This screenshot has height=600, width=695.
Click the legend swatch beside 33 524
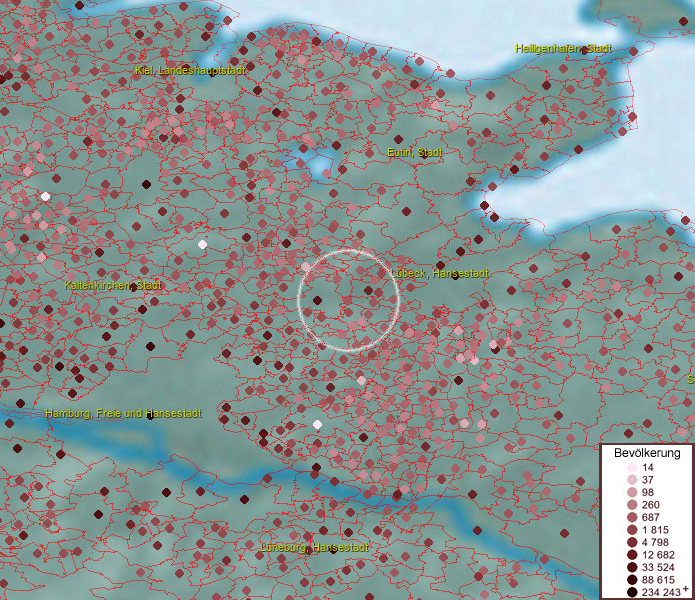click(632, 567)
